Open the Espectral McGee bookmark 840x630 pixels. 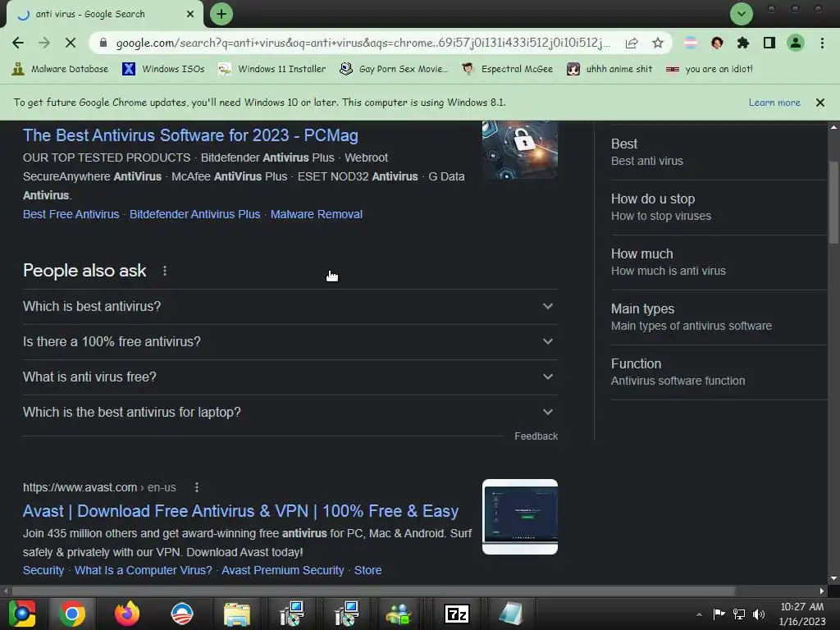pyautogui.click(x=507, y=69)
